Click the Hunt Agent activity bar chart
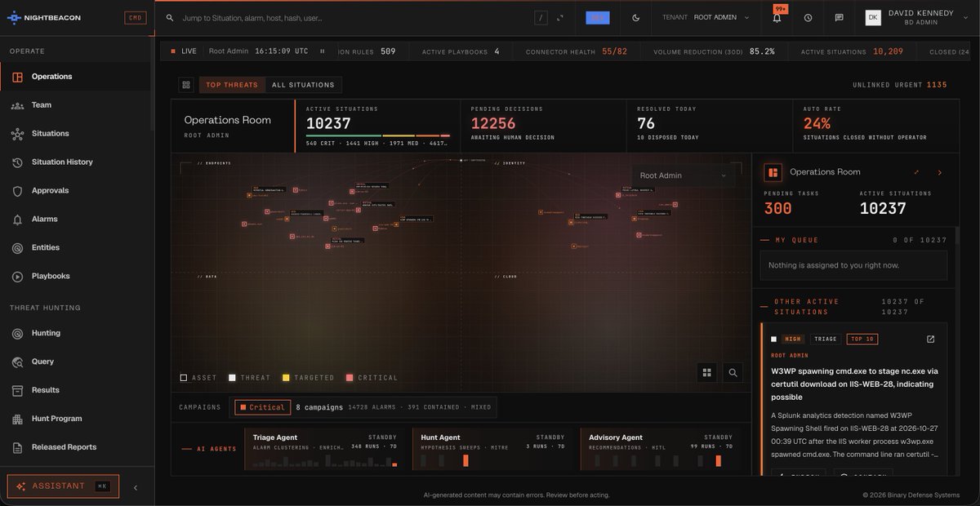Viewport: 980px width, 506px height. click(x=493, y=460)
